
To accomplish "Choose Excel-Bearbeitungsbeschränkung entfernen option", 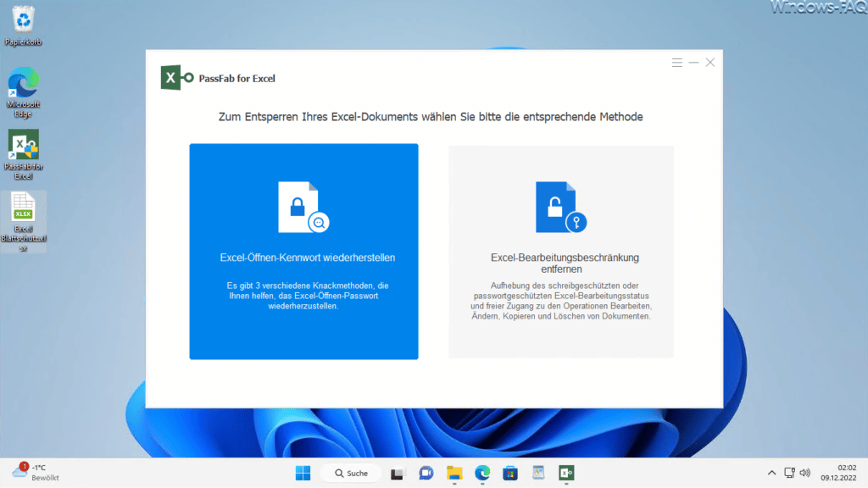I will (x=561, y=251).
